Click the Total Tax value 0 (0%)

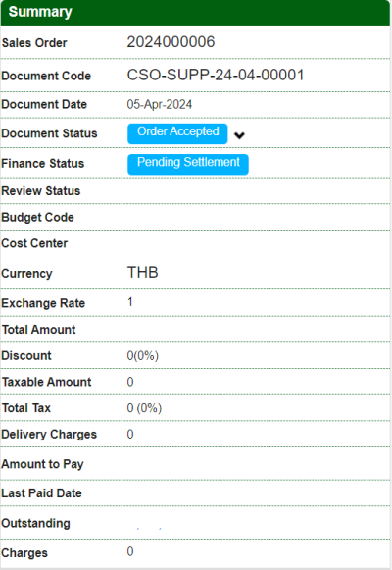pos(144,408)
